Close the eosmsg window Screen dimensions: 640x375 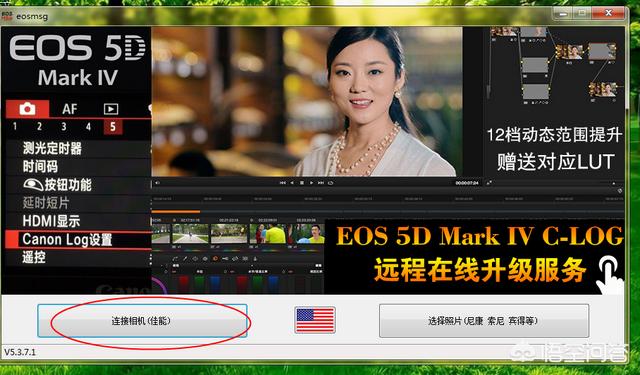tap(608, 13)
